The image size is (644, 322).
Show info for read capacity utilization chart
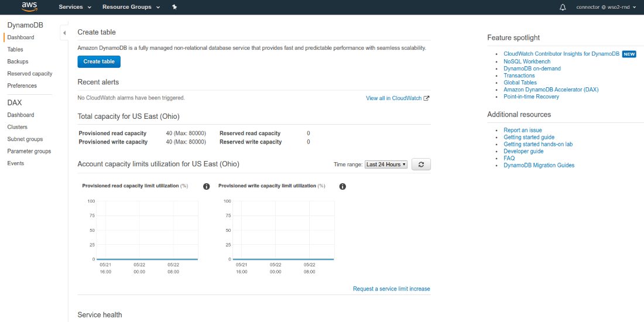pyautogui.click(x=207, y=186)
